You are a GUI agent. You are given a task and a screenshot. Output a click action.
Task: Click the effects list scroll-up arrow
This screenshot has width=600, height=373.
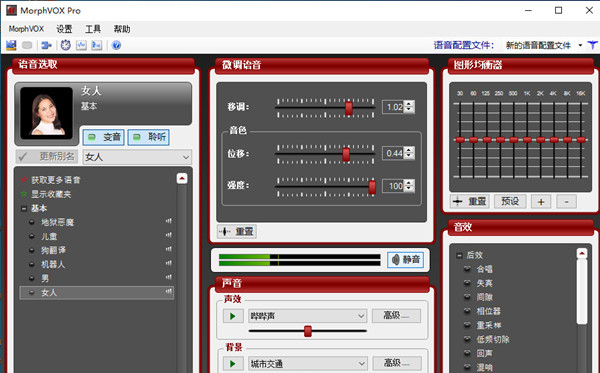click(582, 253)
